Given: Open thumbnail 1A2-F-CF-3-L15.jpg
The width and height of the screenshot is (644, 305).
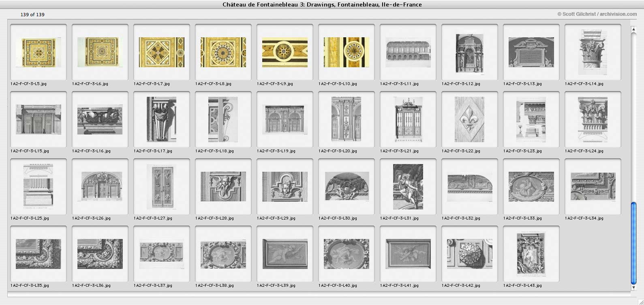Looking at the screenshot, I should click(x=39, y=120).
